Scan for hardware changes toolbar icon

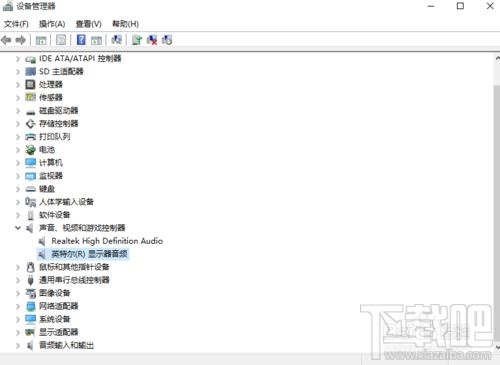116,40
